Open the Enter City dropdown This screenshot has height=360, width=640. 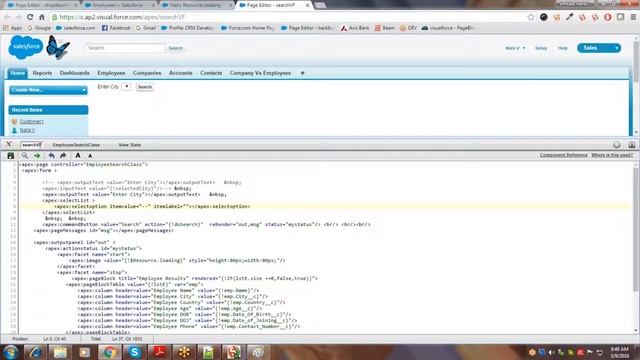tap(127, 87)
